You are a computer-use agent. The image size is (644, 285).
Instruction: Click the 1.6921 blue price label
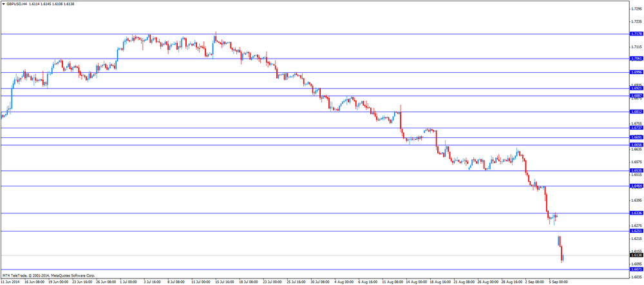click(636, 88)
